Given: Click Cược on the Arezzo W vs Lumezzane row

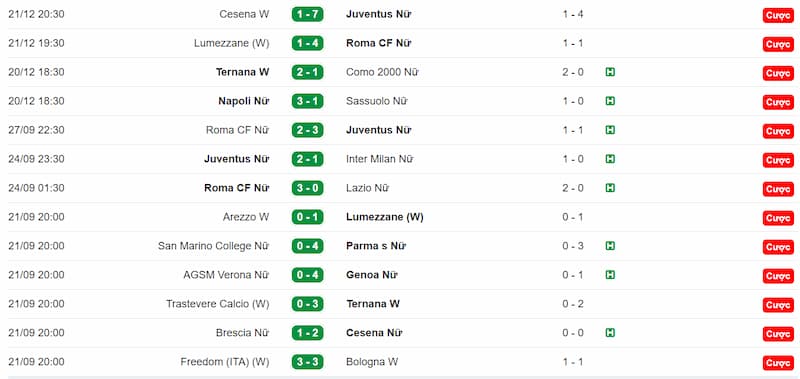Looking at the screenshot, I should click(x=778, y=218).
